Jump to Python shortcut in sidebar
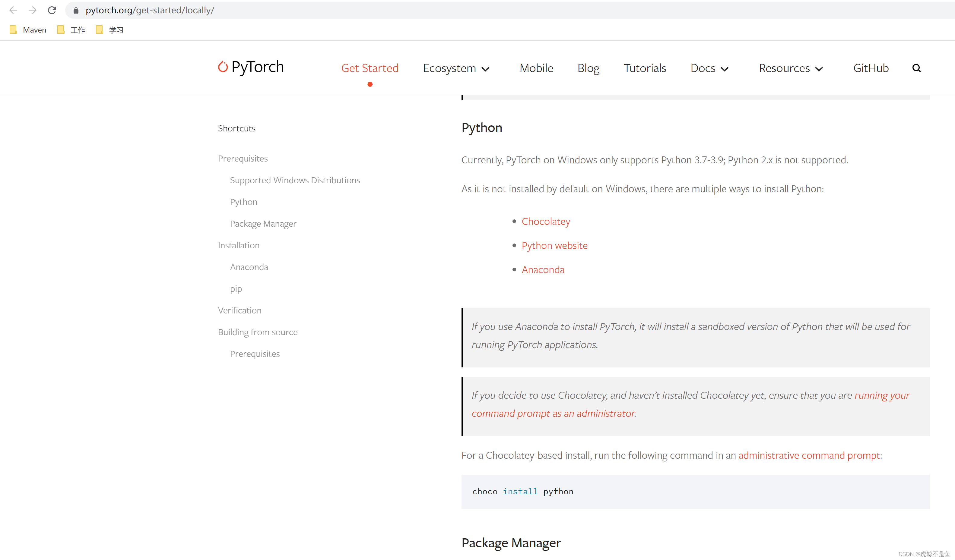Image resolution: width=955 pixels, height=560 pixels. [x=243, y=202]
